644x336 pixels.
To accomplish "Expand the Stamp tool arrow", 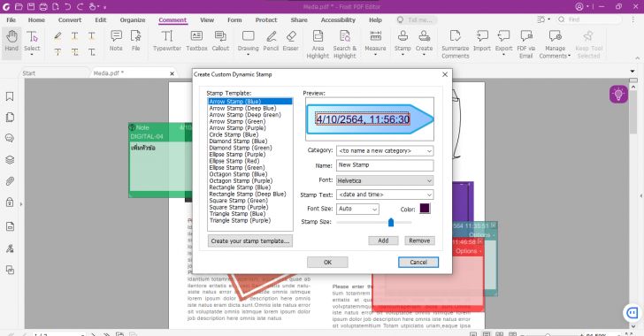I will (402, 55).
